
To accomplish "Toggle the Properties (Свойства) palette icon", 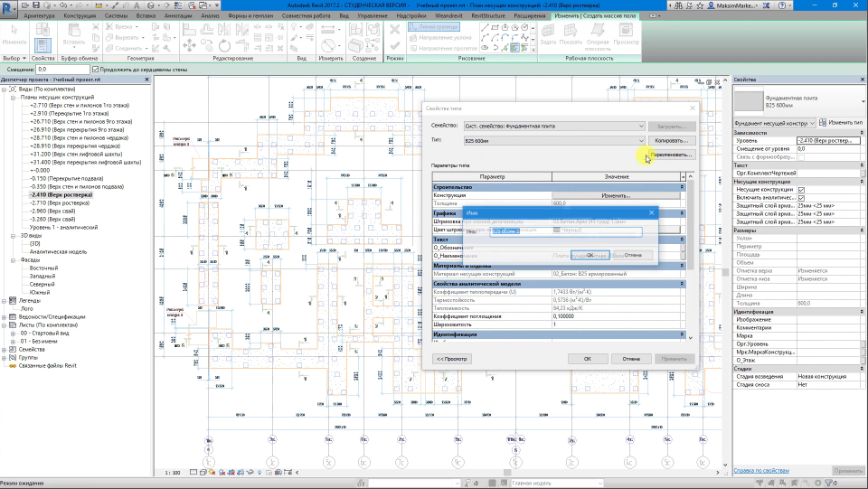I will pyautogui.click(x=42, y=45).
